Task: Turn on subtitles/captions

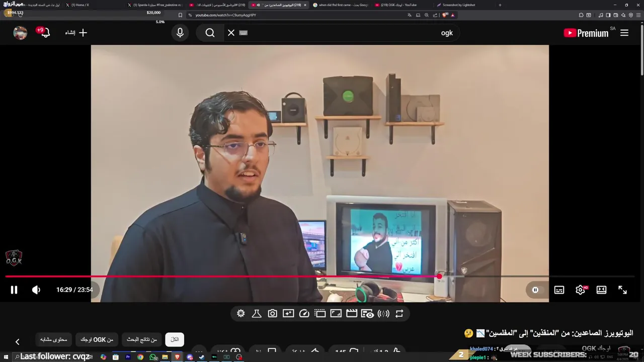Action: (559, 290)
